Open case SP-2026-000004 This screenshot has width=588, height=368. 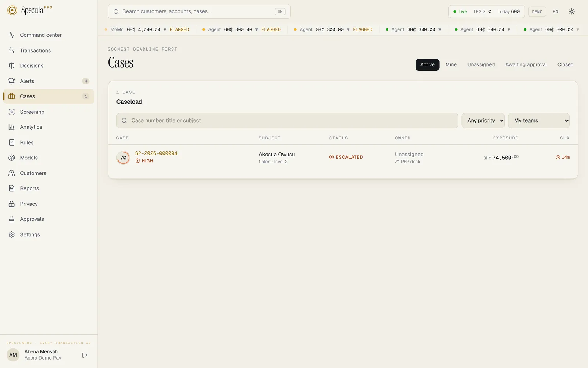pos(156,153)
